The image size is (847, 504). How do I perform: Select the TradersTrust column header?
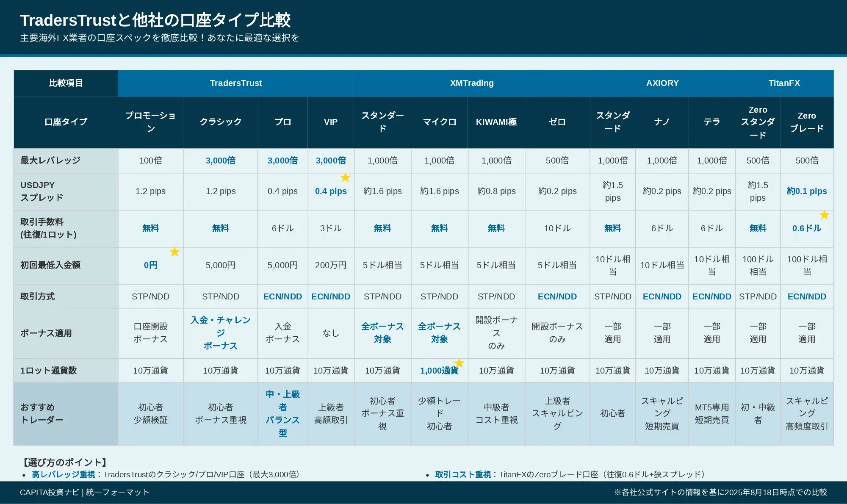(236, 83)
